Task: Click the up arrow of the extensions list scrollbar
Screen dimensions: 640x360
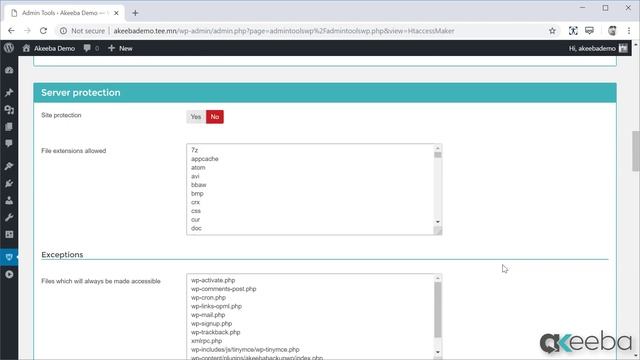Action: pos(438,148)
